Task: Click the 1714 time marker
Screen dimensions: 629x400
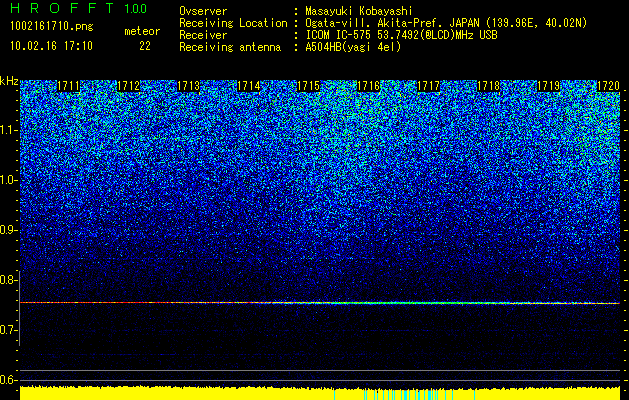Action: pyautogui.click(x=249, y=86)
